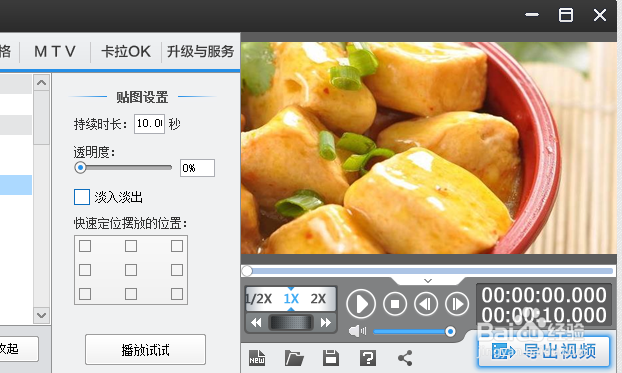Step forward one frame

click(457, 304)
